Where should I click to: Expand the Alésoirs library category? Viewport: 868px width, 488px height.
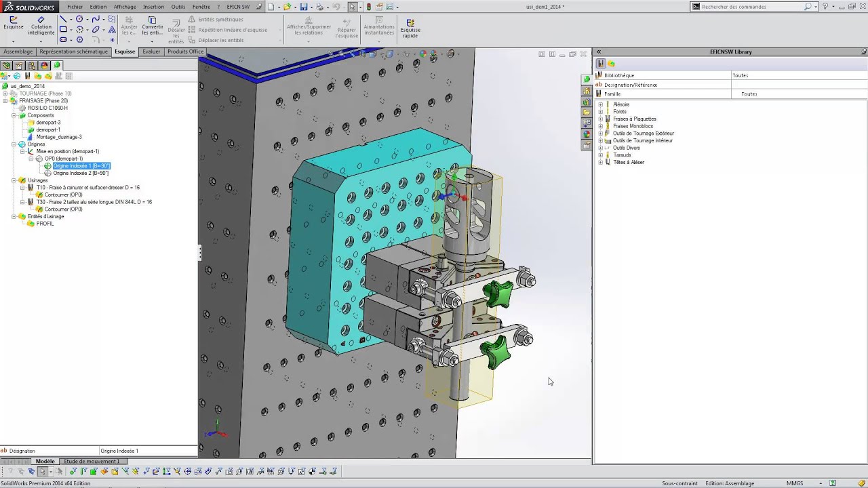pyautogui.click(x=600, y=104)
